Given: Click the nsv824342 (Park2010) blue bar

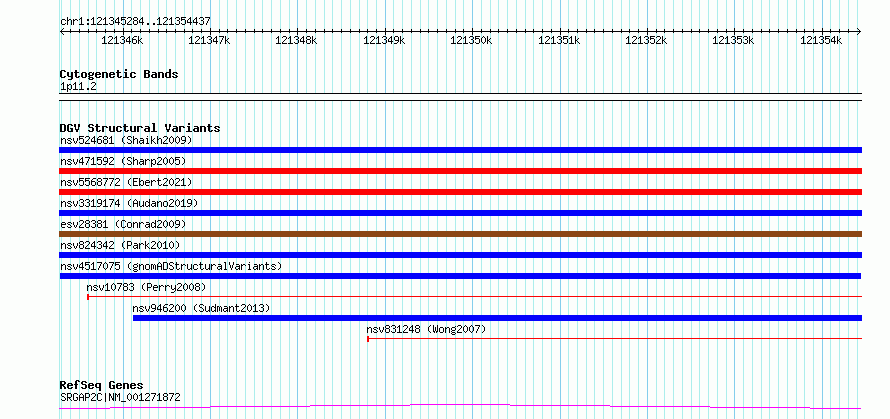Looking at the screenshot, I should pyautogui.click(x=460, y=255).
